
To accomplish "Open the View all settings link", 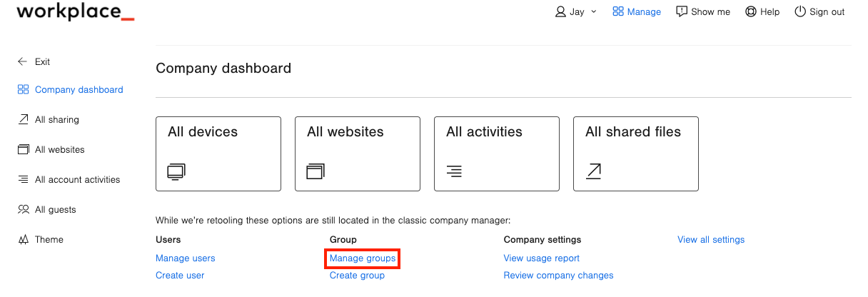I will pos(711,240).
